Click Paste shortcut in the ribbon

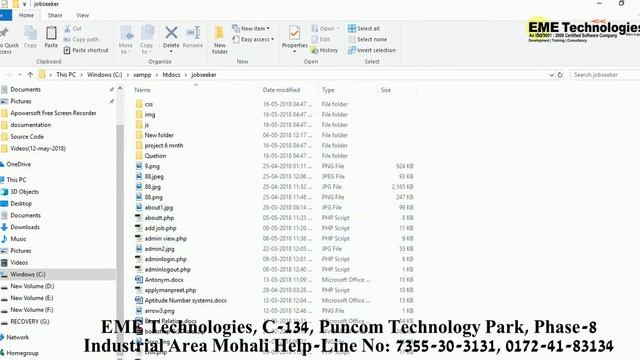(x=86, y=50)
